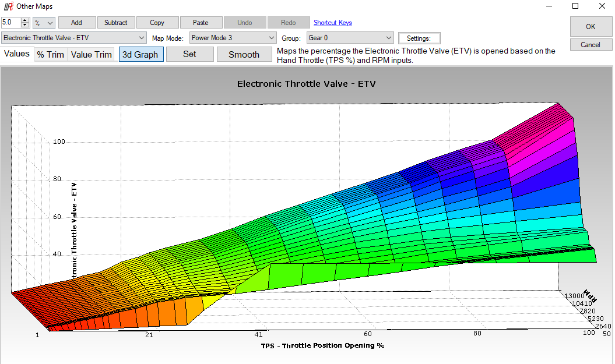Image resolution: width=615 pixels, height=364 pixels.
Task: Select the Value Trim tab
Action: pyautogui.click(x=92, y=54)
